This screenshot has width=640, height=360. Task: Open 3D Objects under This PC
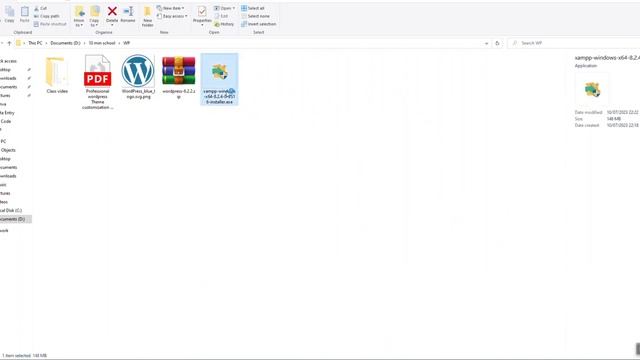point(8,150)
